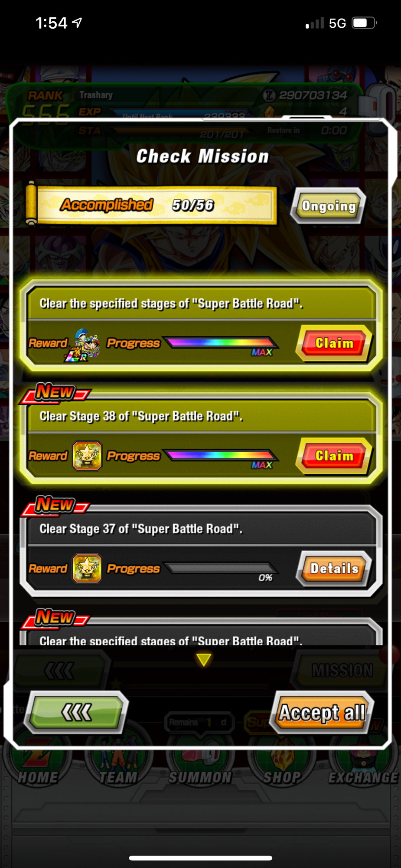This screenshot has height=868, width=401.
Task: Toggle to the Ongoing missions list
Action: point(328,206)
